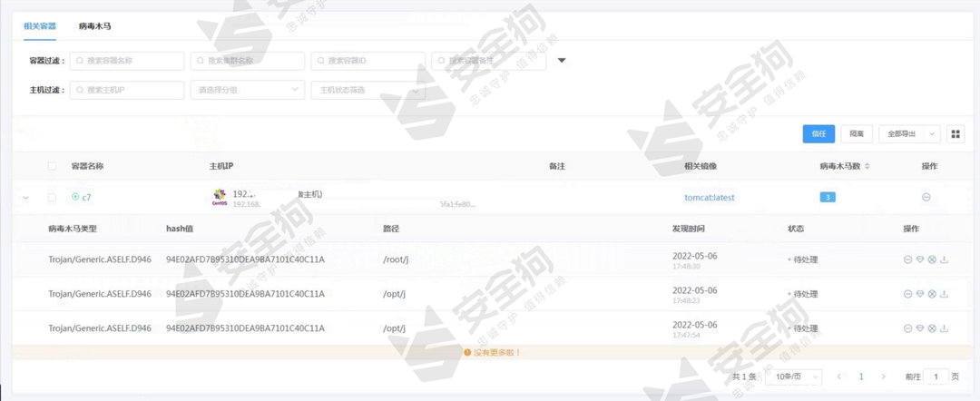
Task: Click the minus-circle icon in the 17:48:23 row
Action: (908, 294)
